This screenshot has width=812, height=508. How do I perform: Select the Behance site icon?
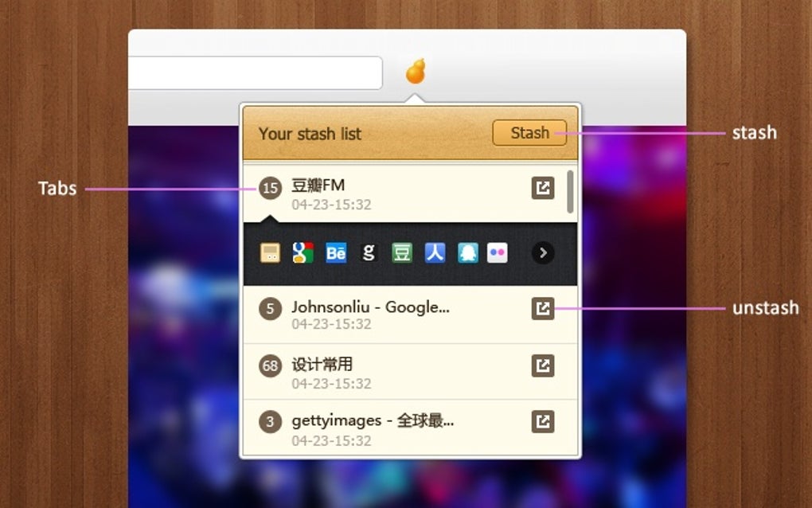click(336, 252)
